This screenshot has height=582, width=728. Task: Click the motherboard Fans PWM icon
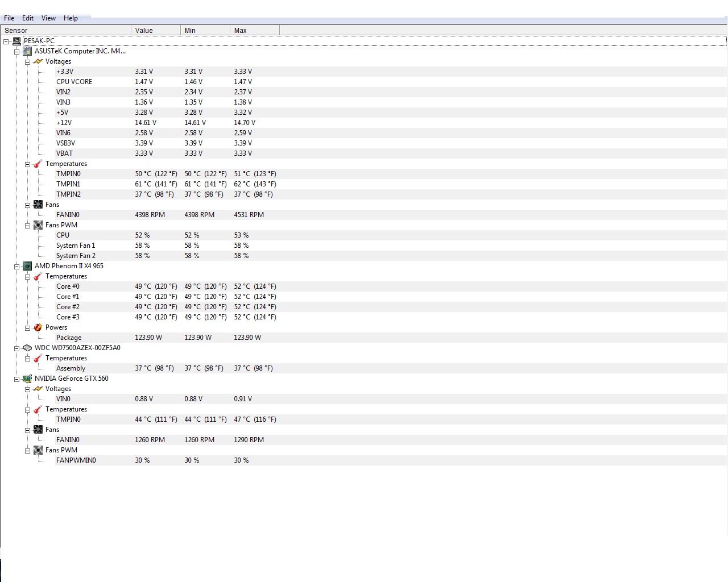tap(38, 225)
